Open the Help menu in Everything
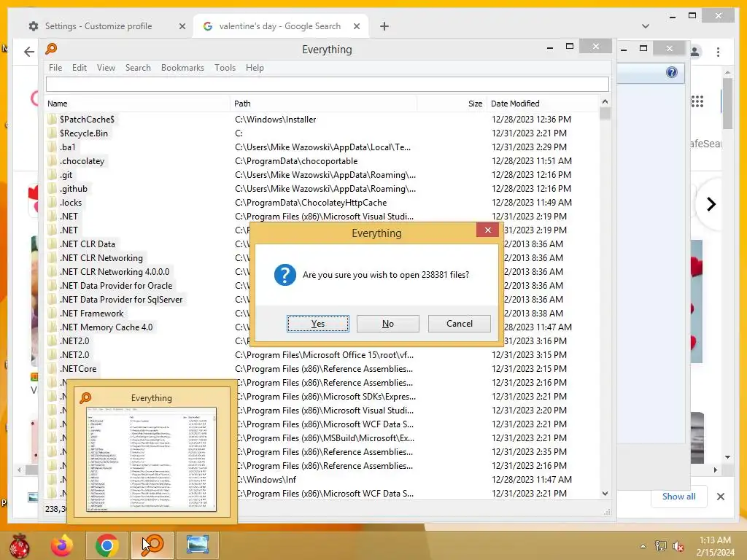The width and height of the screenshot is (747, 560). coord(255,68)
